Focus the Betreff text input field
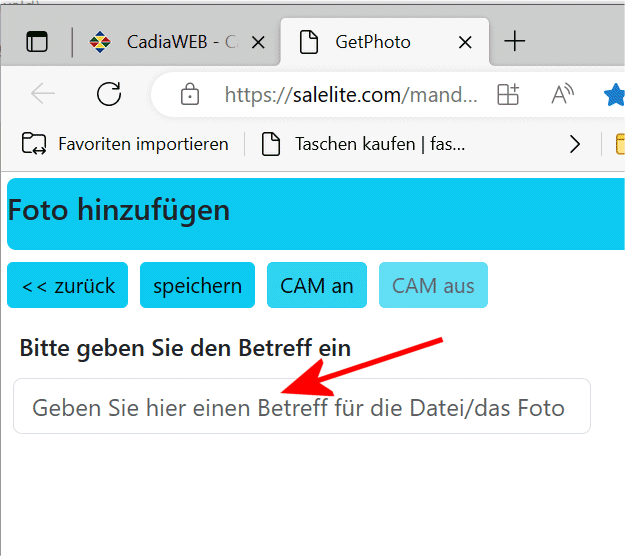The height and width of the screenshot is (556, 625). coord(302,406)
